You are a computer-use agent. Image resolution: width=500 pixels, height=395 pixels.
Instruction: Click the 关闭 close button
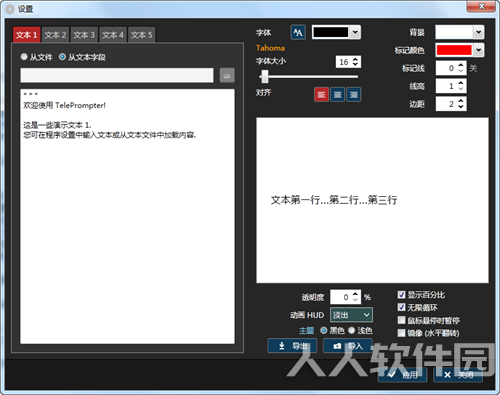coord(458,375)
